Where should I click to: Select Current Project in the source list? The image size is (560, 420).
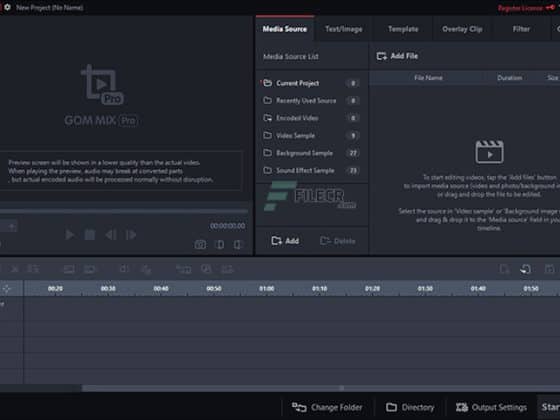[310, 83]
